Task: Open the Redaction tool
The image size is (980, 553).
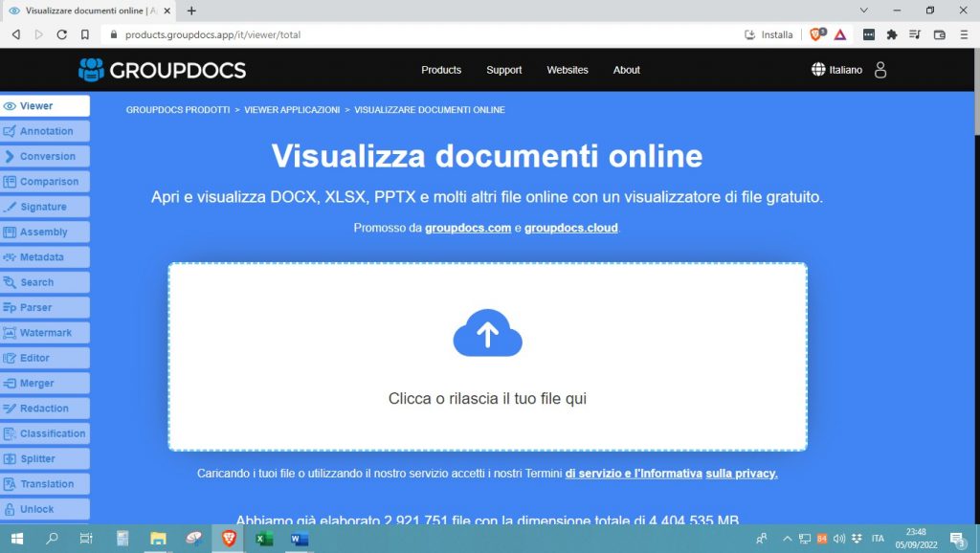Action: tap(44, 408)
